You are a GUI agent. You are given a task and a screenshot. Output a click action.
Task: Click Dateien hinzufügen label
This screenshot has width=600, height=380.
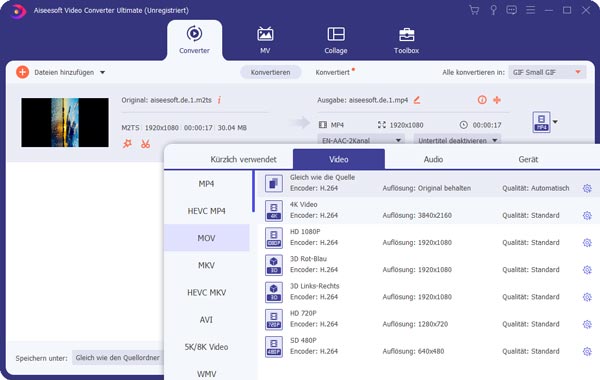coord(64,72)
